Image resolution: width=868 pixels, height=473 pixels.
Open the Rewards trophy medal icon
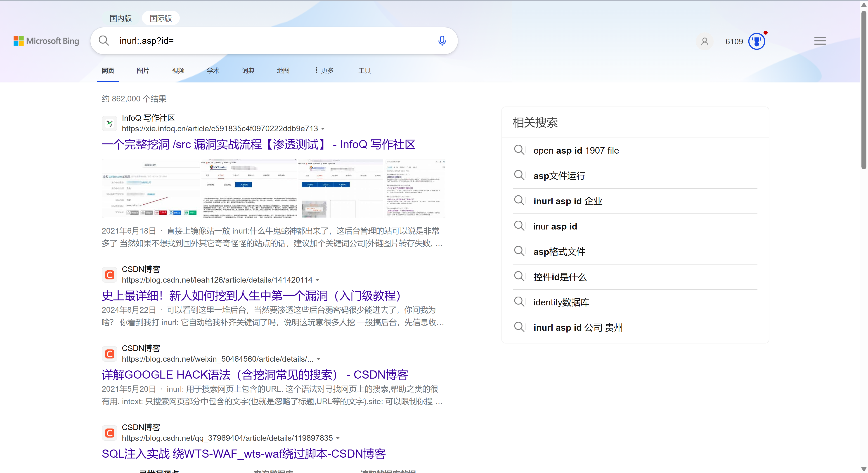757,41
